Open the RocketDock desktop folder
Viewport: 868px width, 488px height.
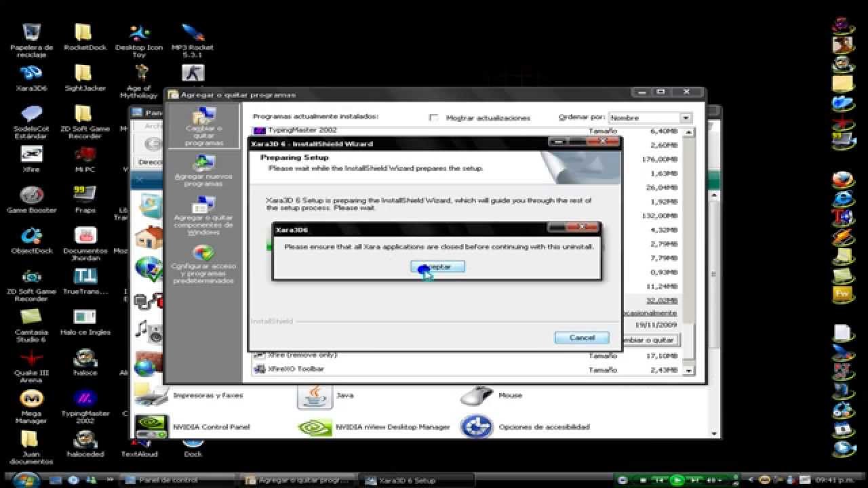pyautogui.click(x=85, y=38)
